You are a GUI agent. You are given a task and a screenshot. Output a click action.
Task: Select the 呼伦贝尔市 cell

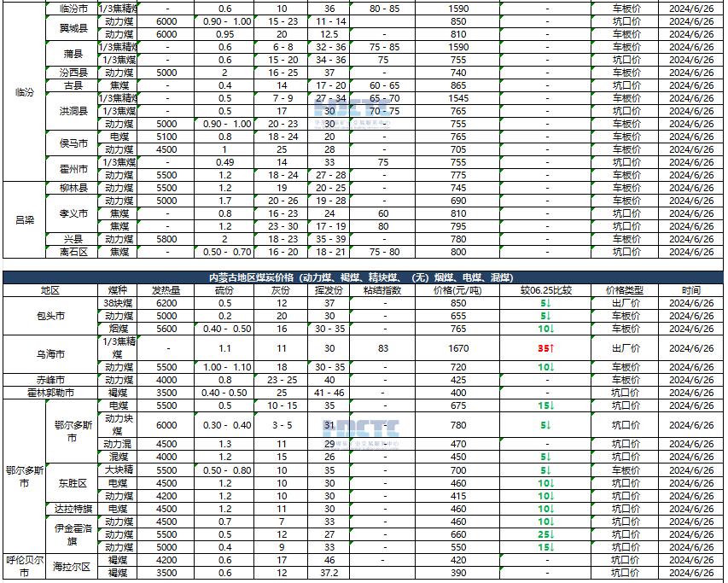pyautogui.click(x=25, y=566)
